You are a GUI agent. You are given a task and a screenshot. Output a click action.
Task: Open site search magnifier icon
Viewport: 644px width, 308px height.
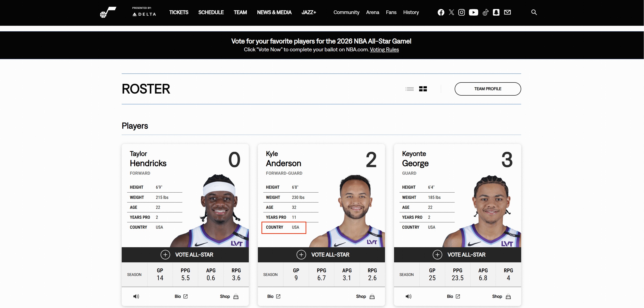click(x=534, y=12)
